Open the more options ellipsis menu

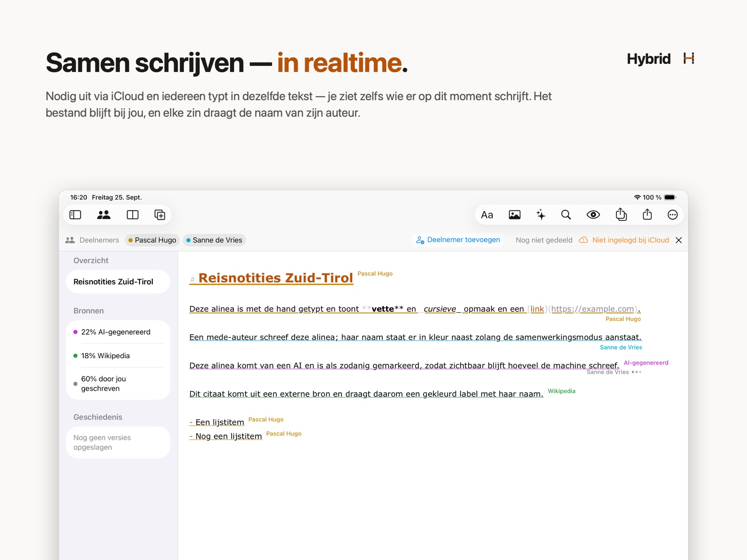[x=673, y=215]
